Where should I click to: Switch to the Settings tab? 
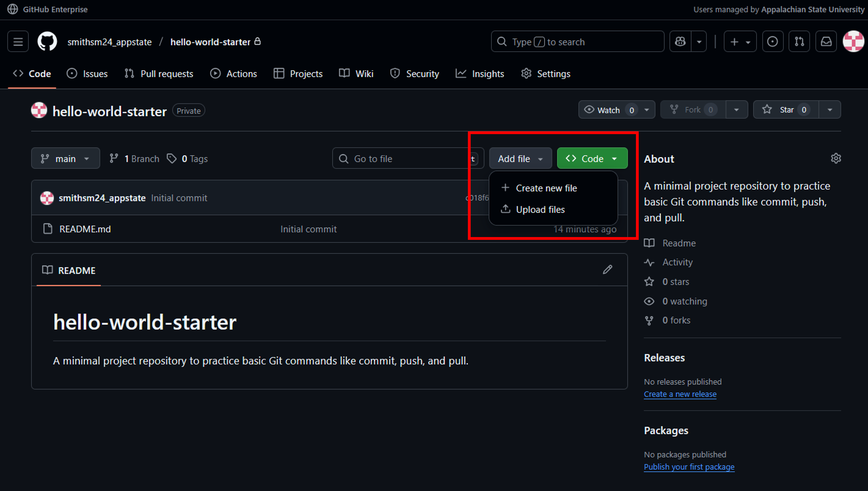[545, 74]
